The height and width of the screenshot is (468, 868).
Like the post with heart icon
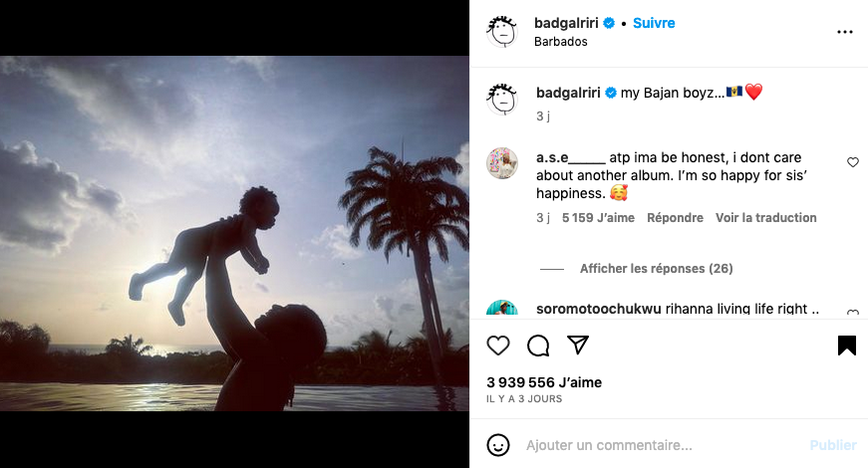tap(498, 346)
